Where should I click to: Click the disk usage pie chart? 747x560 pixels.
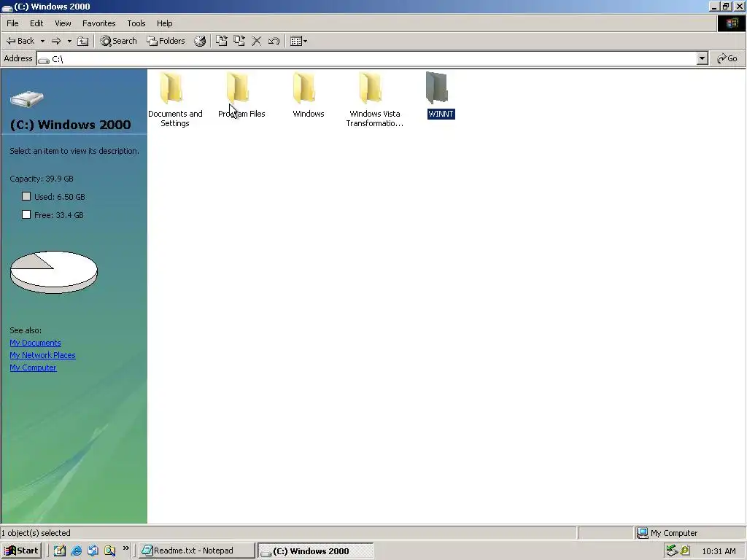point(54,272)
